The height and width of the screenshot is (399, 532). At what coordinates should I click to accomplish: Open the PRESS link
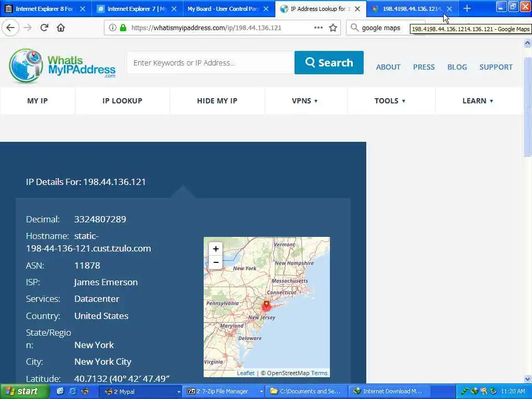coord(424,67)
